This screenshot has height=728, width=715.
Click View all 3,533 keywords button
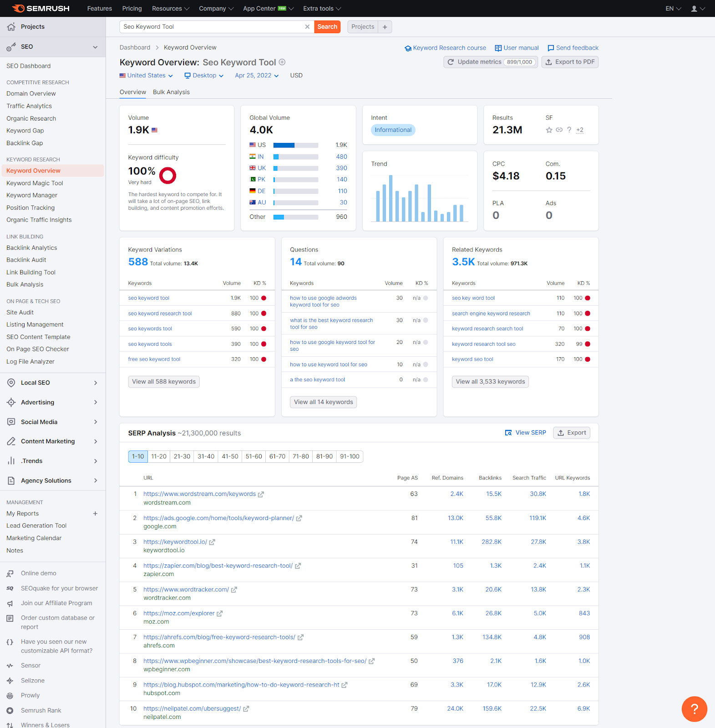pyautogui.click(x=491, y=382)
